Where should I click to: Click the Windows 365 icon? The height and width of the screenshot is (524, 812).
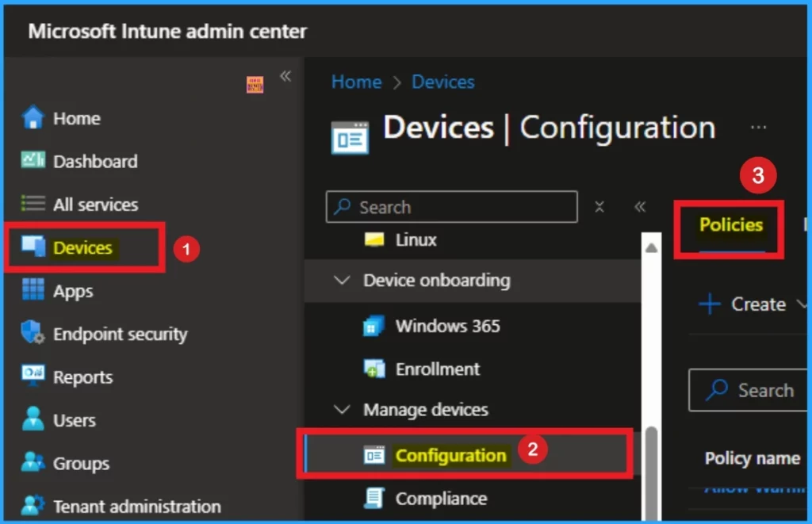(374, 326)
